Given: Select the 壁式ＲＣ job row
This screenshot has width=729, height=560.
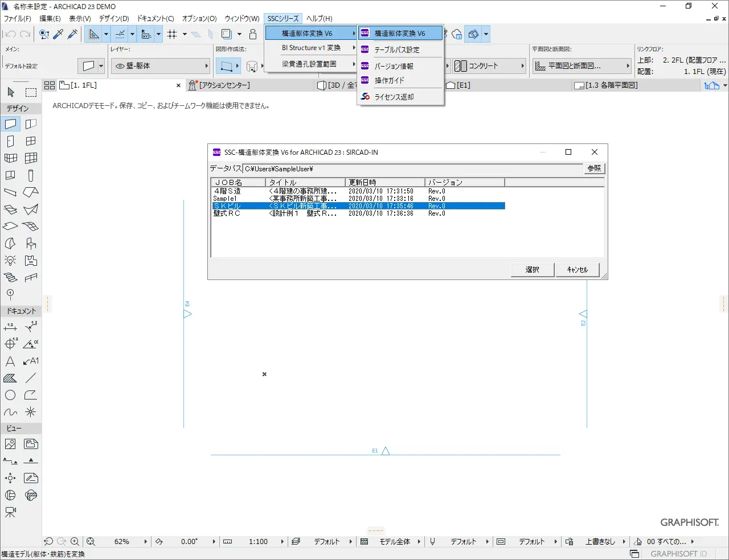Looking at the screenshot, I should 359,213.
